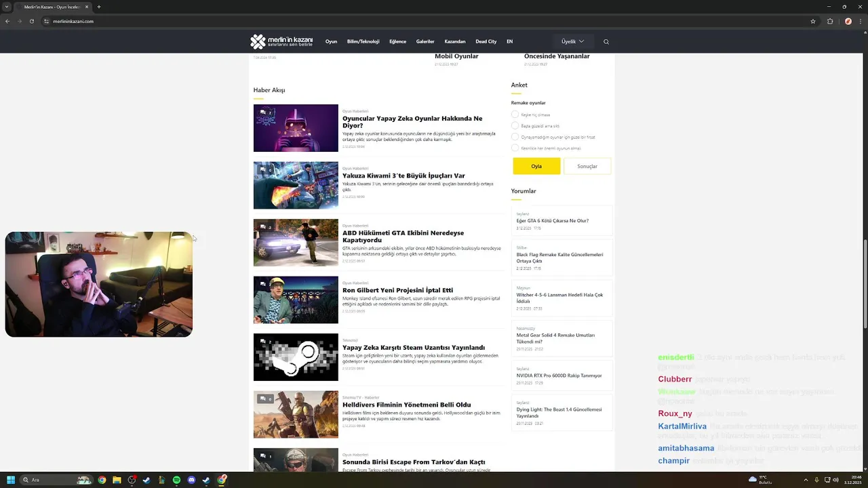This screenshot has width=868, height=488.
Task: Open 'Sonunda Birisi Escape From Tarkov'dan Kaçtı' headline
Action: [414, 462]
